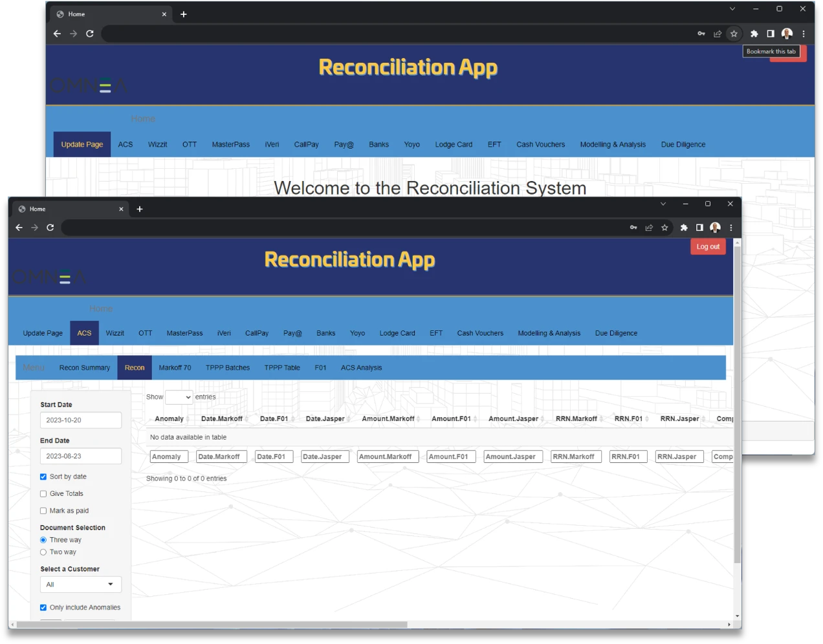Reload the page in front browser window
The image size is (823, 644).
(x=50, y=228)
